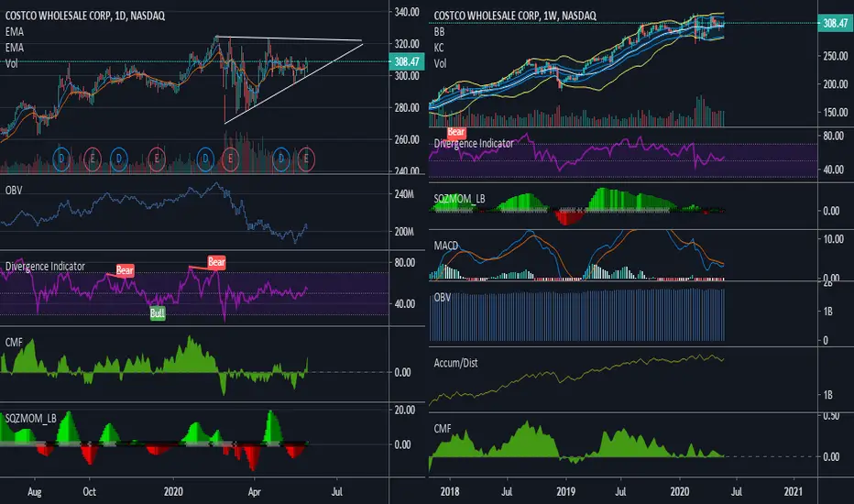This screenshot has height=504, width=854.
Task: Select the SQZMOM_LB legend in the weekly pane
Action: pyautogui.click(x=459, y=199)
